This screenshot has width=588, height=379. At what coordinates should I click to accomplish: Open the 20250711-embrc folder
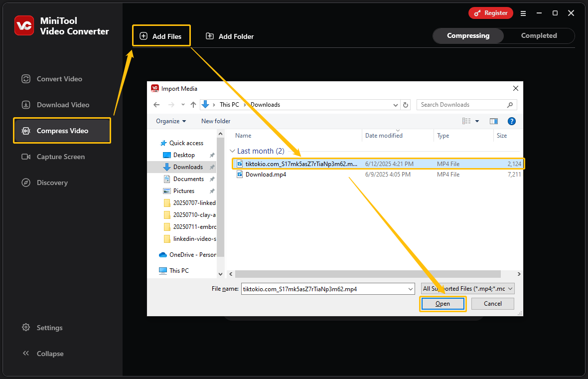click(x=190, y=227)
